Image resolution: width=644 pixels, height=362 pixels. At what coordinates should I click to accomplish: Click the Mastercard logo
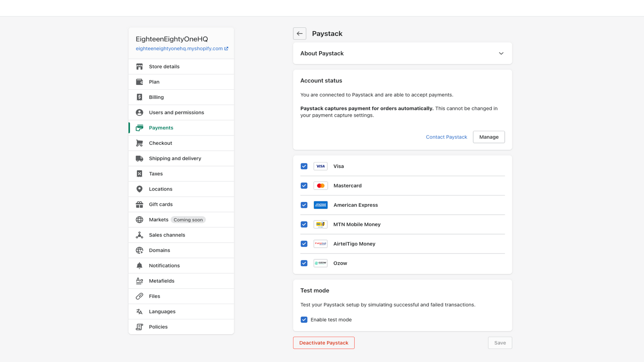point(320,185)
